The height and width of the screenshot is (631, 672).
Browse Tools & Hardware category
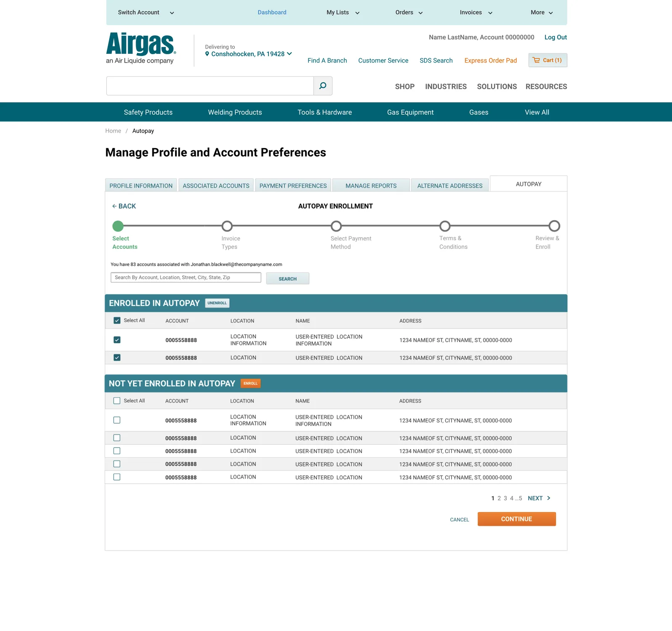pos(325,112)
